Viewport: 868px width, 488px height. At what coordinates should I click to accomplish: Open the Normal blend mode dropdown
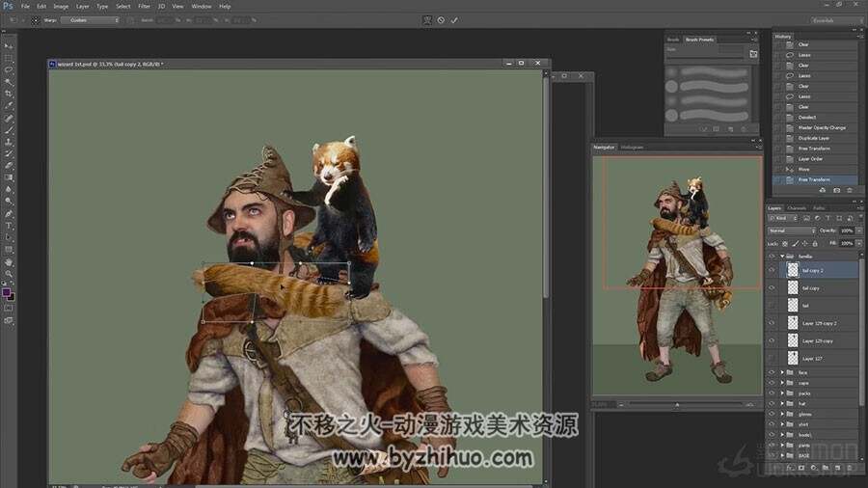tap(792, 230)
